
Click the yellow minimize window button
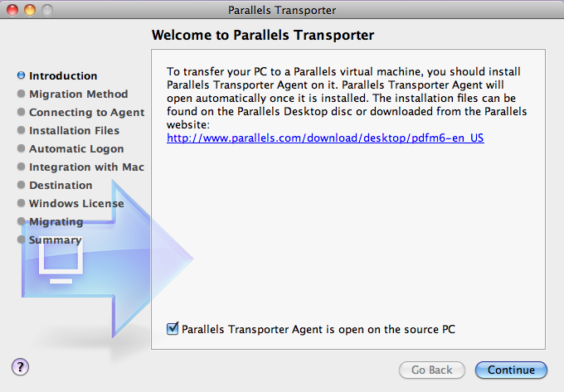[x=30, y=10]
